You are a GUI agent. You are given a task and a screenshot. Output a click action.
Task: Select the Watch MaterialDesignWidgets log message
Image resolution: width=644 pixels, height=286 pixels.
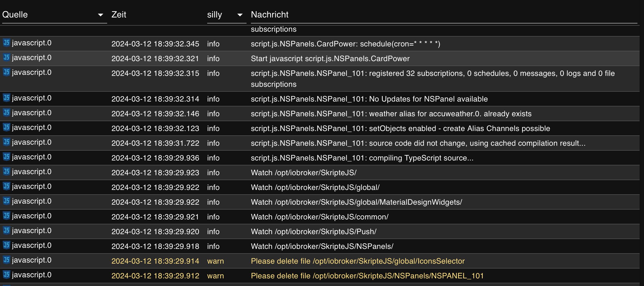pos(356,202)
